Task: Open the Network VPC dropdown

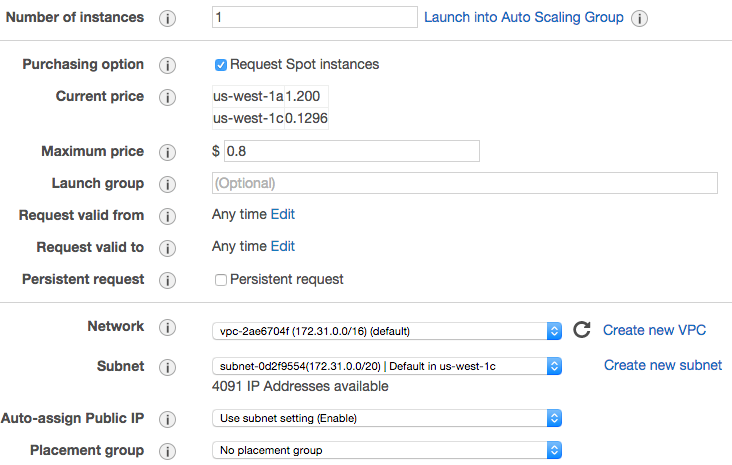Action: [387, 331]
